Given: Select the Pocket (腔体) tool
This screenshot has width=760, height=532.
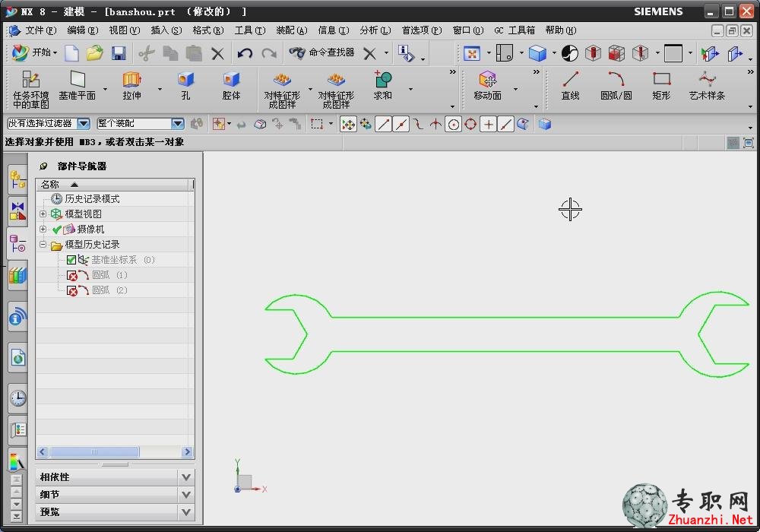Looking at the screenshot, I should (x=231, y=86).
